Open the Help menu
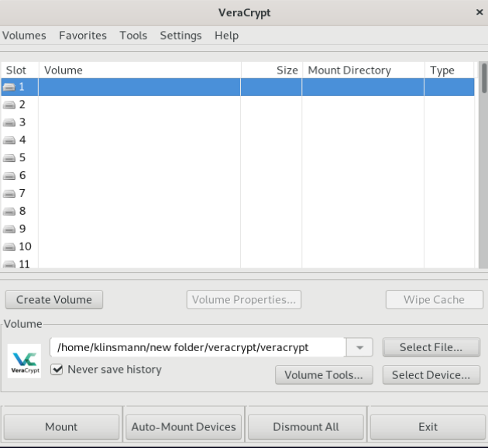This screenshot has width=488, height=448. coord(226,36)
